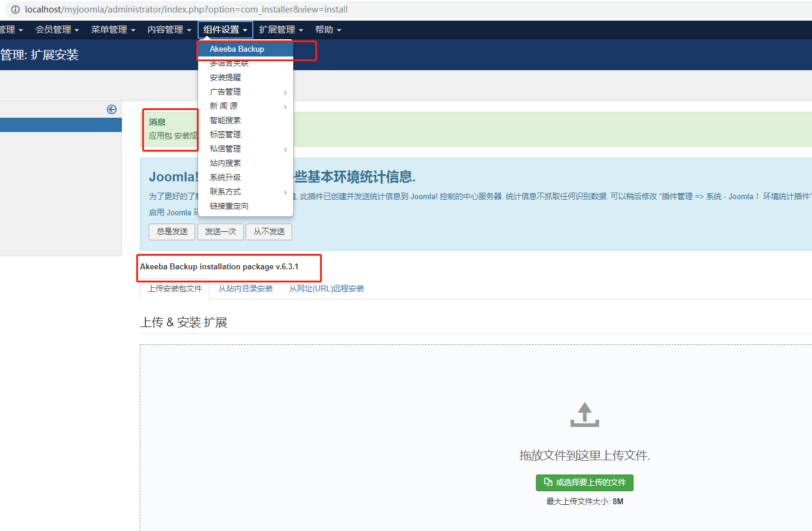
Task: Select Akeeba Backup from the menu
Action: (x=245, y=49)
